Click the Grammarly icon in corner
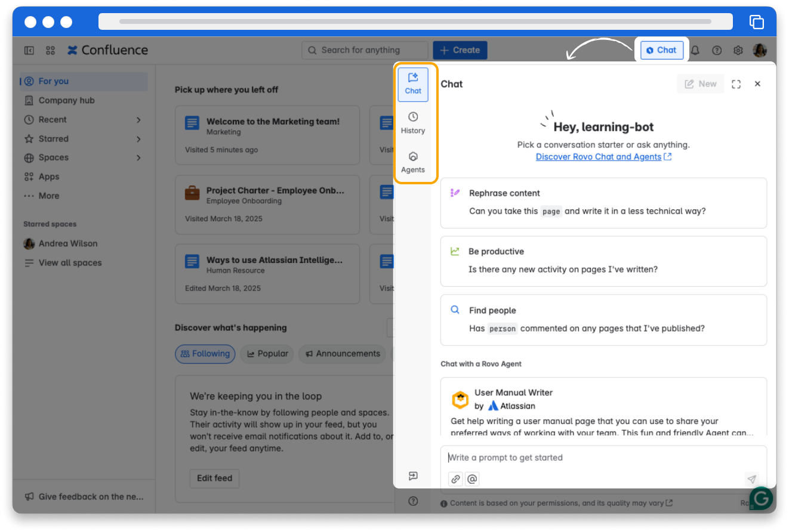This screenshot has height=532, width=789. [761, 498]
